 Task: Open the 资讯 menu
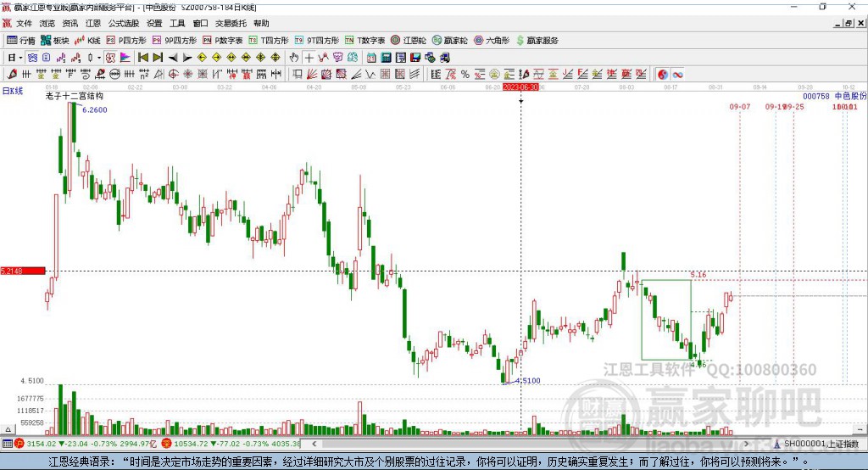pos(70,23)
